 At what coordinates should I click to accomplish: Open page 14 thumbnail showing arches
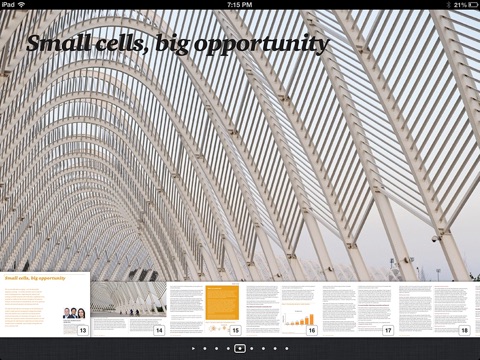[x=128, y=309]
